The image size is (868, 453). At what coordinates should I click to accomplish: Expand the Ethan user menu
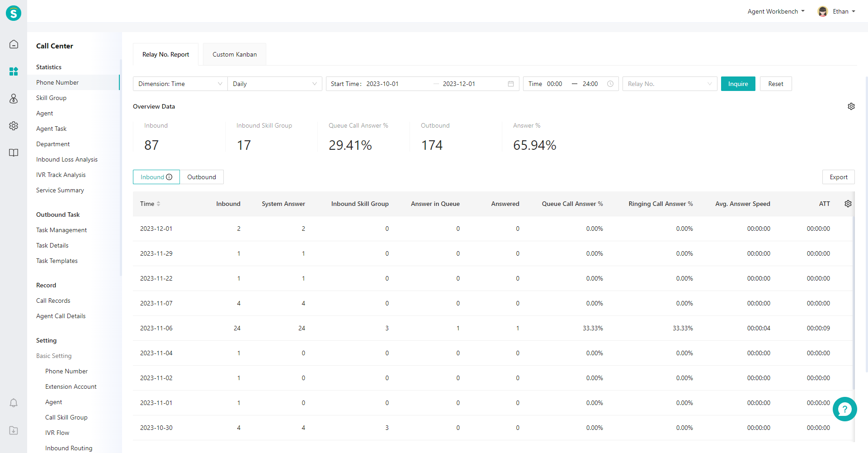[844, 11]
